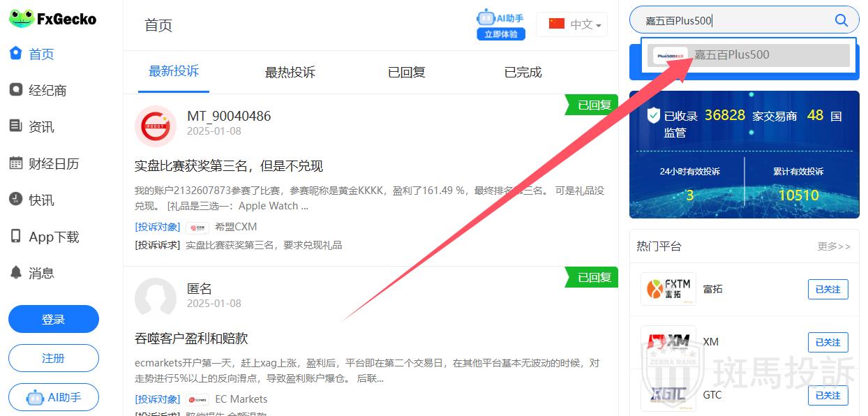Toggle 已关注 follow button for XM
Image resolution: width=868 pixels, height=416 pixels.
click(x=828, y=342)
